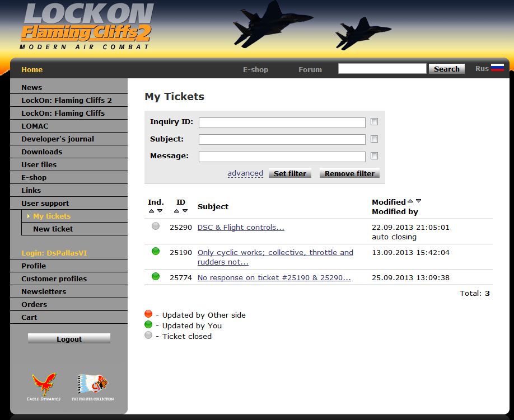This screenshot has height=420, width=514.
Task: Click gray 'Ticket closed' legend dot
Action: pyautogui.click(x=148, y=335)
